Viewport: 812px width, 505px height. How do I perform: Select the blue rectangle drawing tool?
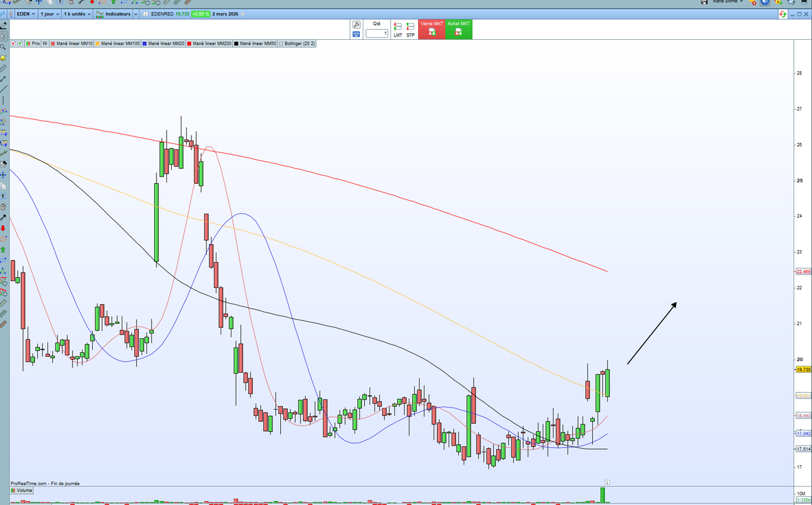point(4,260)
